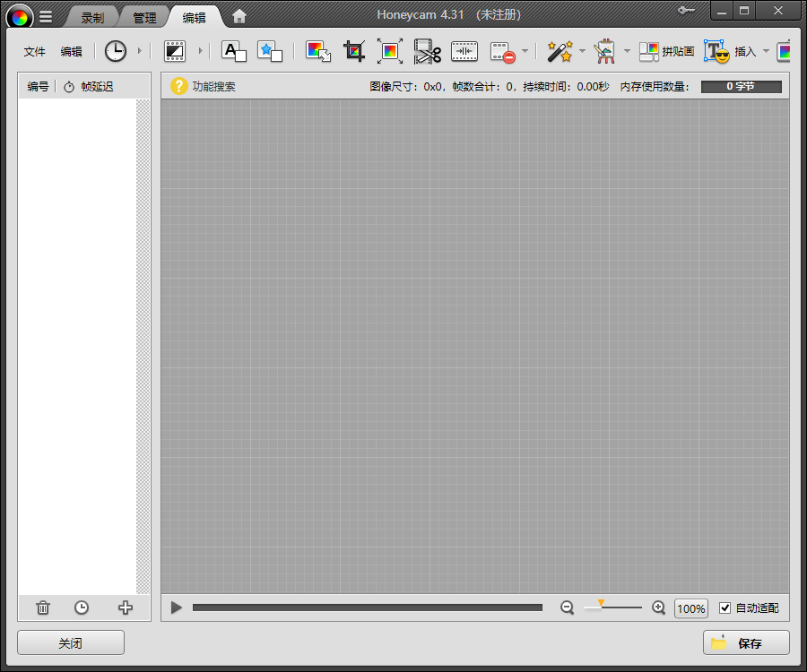807x672 pixels.
Task: Click the 关闭 button
Action: pyautogui.click(x=71, y=642)
